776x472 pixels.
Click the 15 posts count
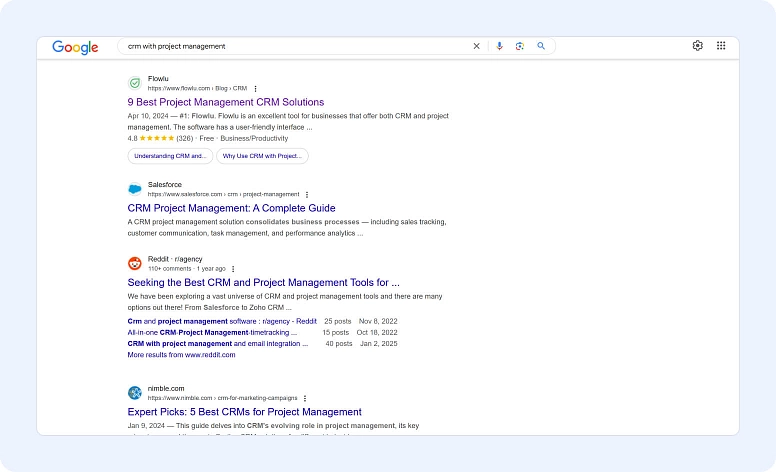336,332
